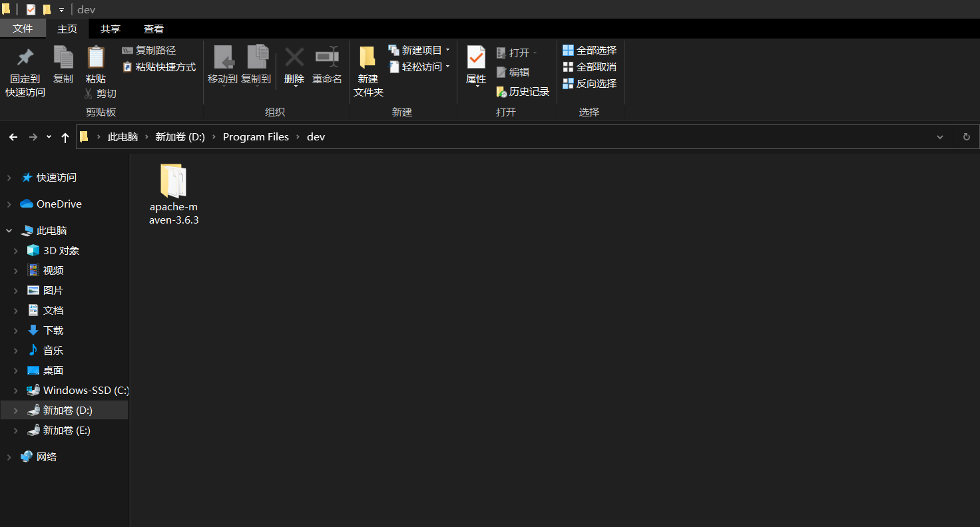Create a New folder (新建文件夹)

(x=368, y=72)
